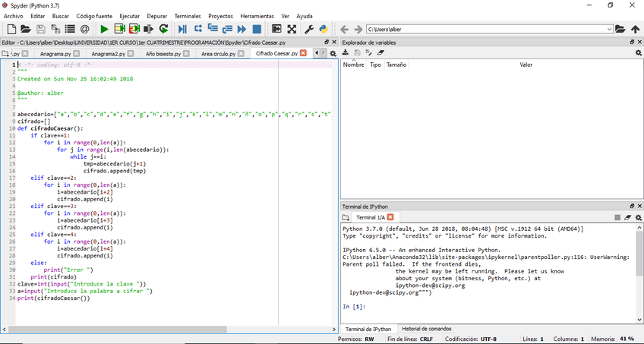This screenshot has width=644, height=344.
Task: Start debugging with the debug file icon
Action: (182, 30)
